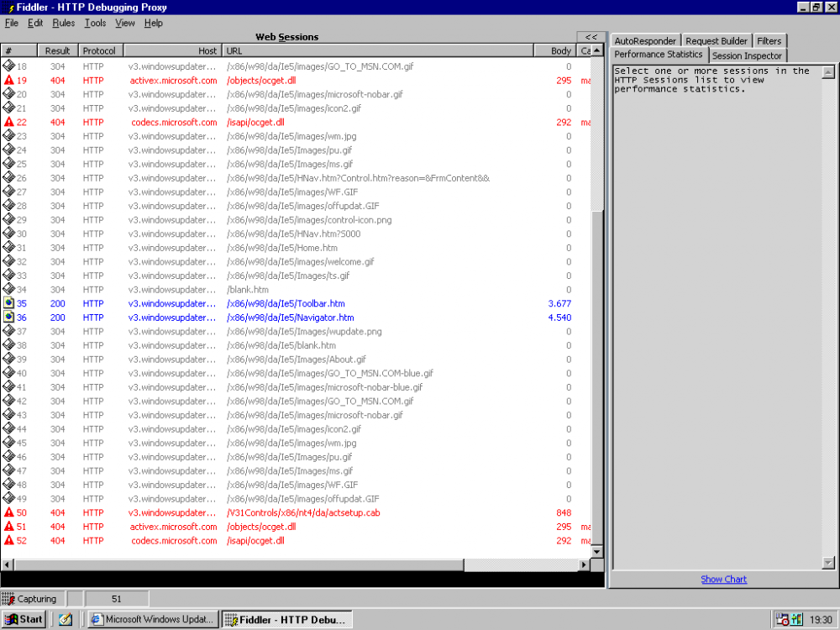
Task: Collapse the sessions panel with << button
Action: pos(591,37)
